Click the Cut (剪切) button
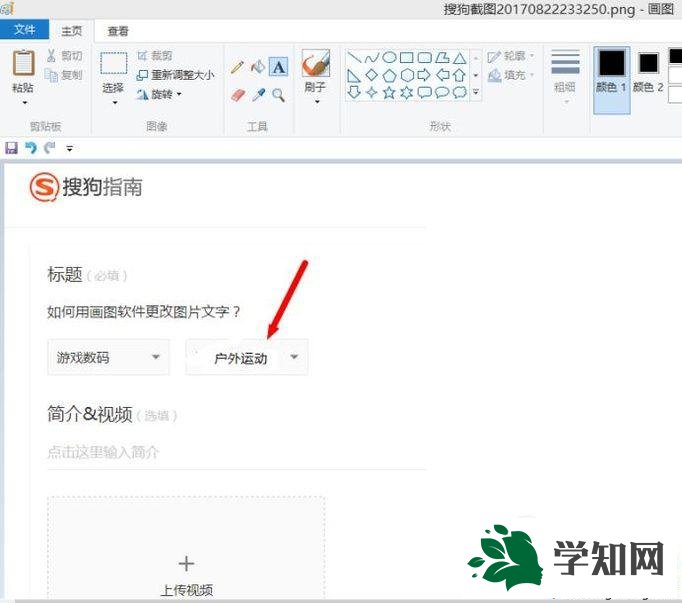Screen dimensions: 682x603 tap(64, 56)
